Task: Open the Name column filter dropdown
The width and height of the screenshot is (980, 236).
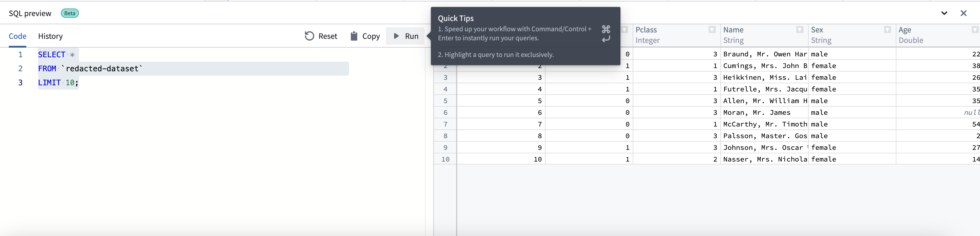Action: click(800, 29)
